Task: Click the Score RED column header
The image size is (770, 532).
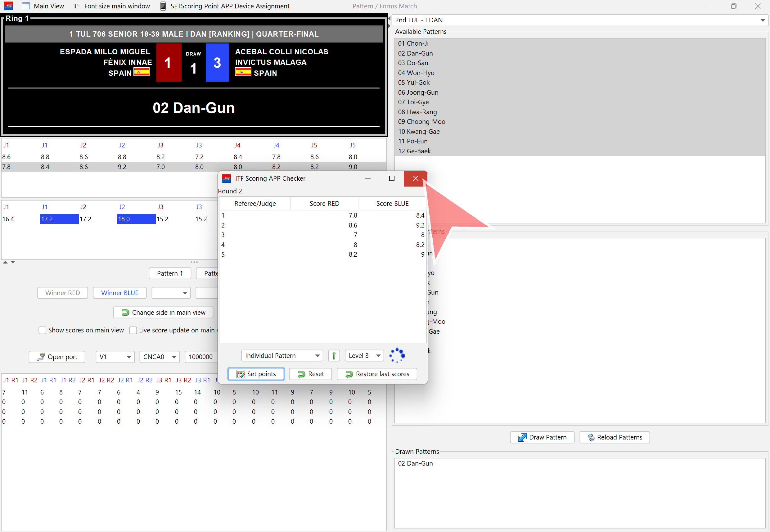Action: [324, 204]
